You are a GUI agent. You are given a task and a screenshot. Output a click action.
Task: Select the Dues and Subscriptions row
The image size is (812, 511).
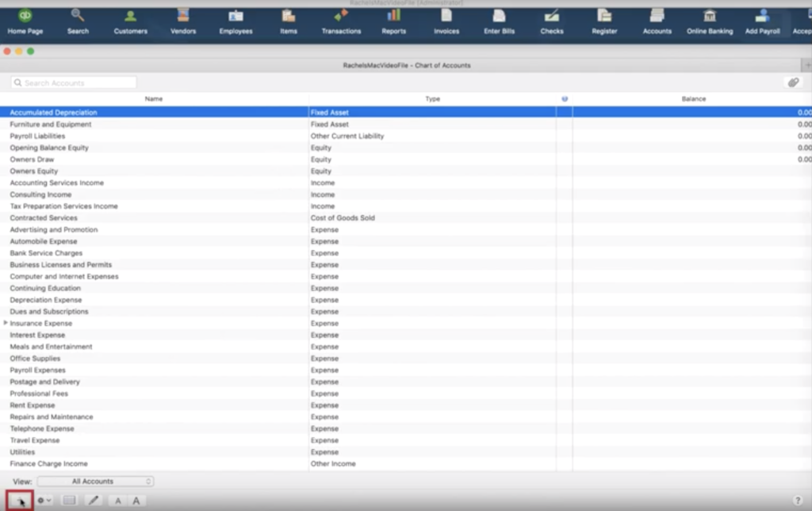(406, 312)
